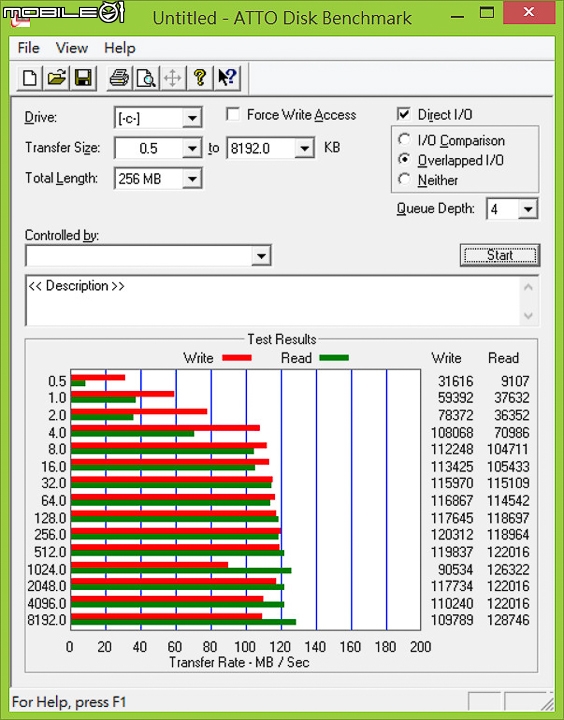This screenshot has height=720, width=564.
Task: Open the Drive dropdown
Action: [x=192, y=118]
